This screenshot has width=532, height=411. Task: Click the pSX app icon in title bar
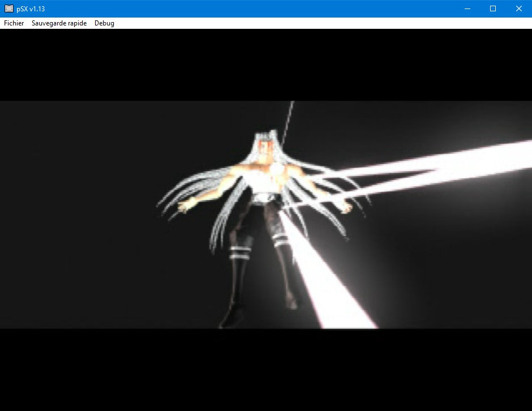pos(9,8)
